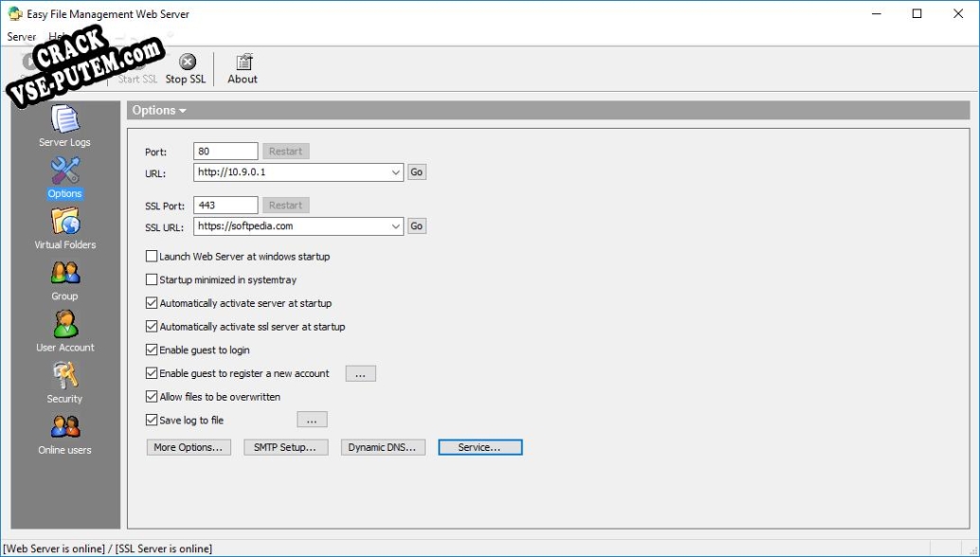The height and width of the screenshot is (557, 980).
Task: Open the Group sidebar icon
Action: 64,274
